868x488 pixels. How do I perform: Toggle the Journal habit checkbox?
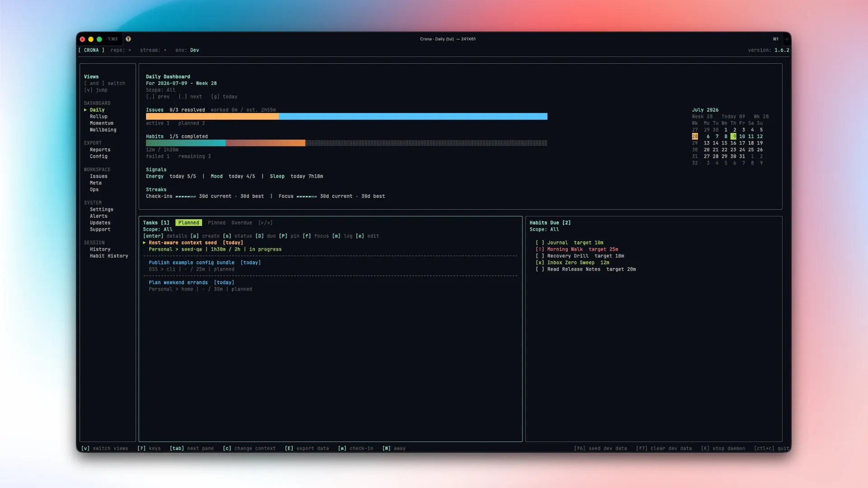540,243
